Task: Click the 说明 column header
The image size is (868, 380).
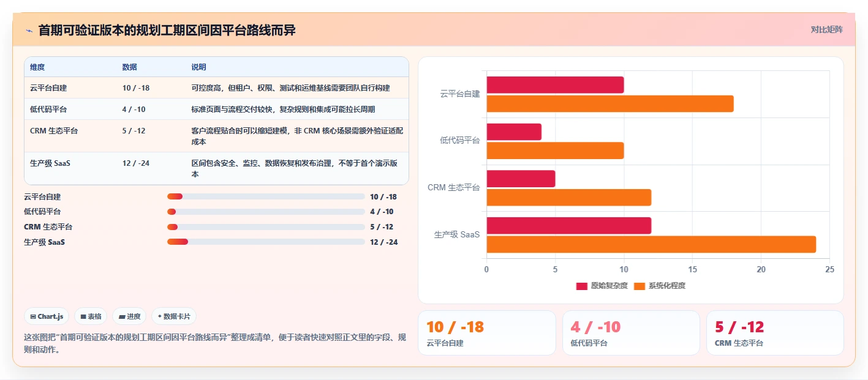Action: point(198,67)
